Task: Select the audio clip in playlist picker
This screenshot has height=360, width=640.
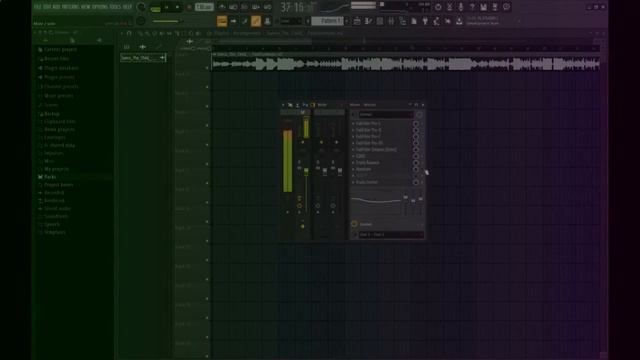Action: (143, 58)
